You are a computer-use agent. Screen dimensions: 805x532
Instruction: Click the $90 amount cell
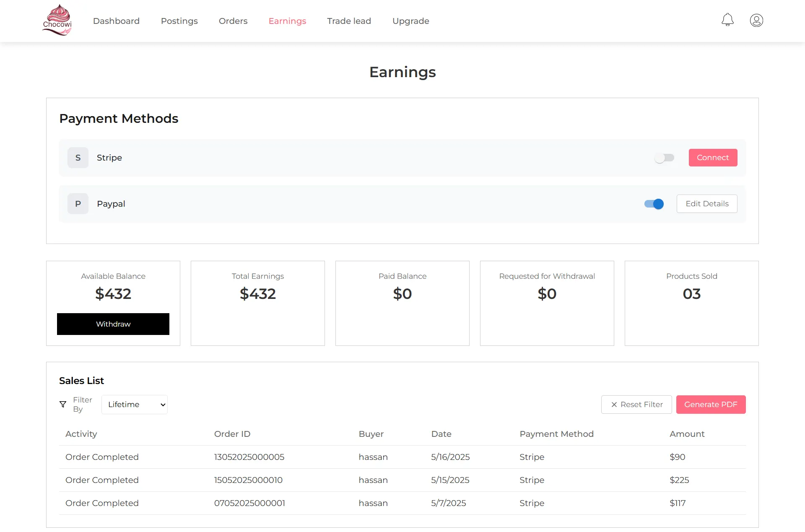678,457
